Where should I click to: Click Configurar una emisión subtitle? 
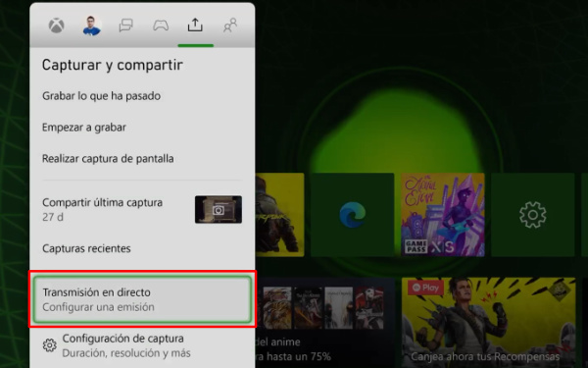[x=98, y=307]
